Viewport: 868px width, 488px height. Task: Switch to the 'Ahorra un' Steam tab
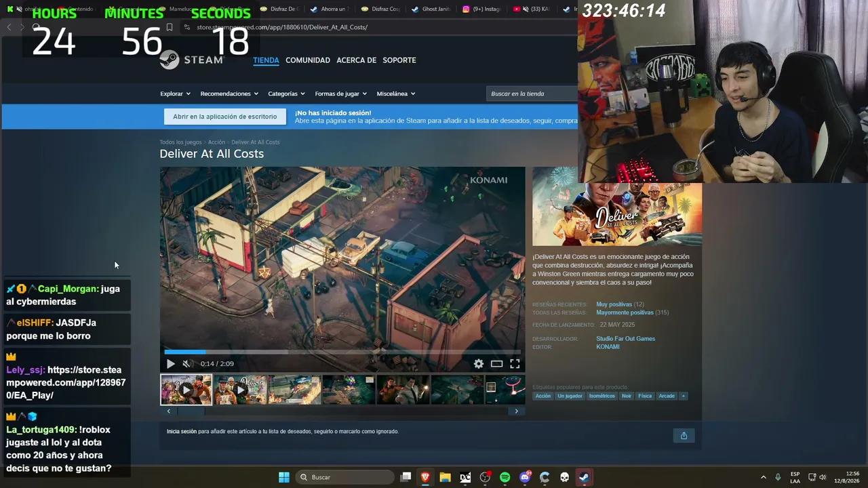330,9
